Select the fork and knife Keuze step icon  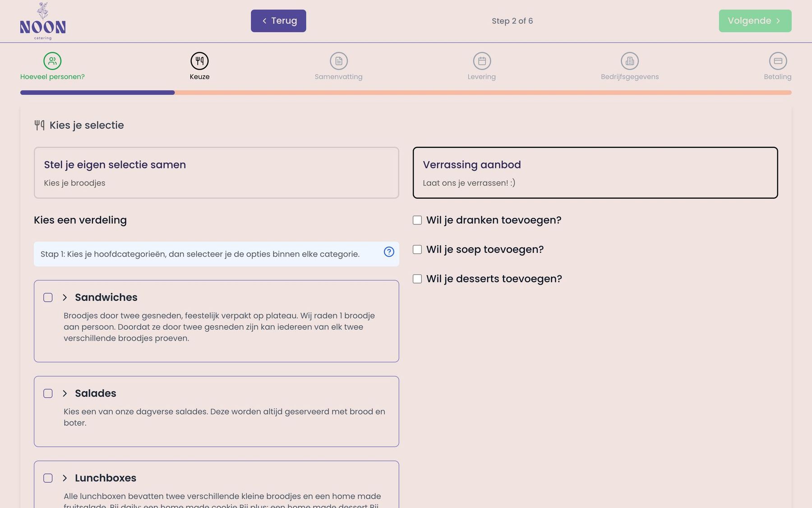point(199,61)
